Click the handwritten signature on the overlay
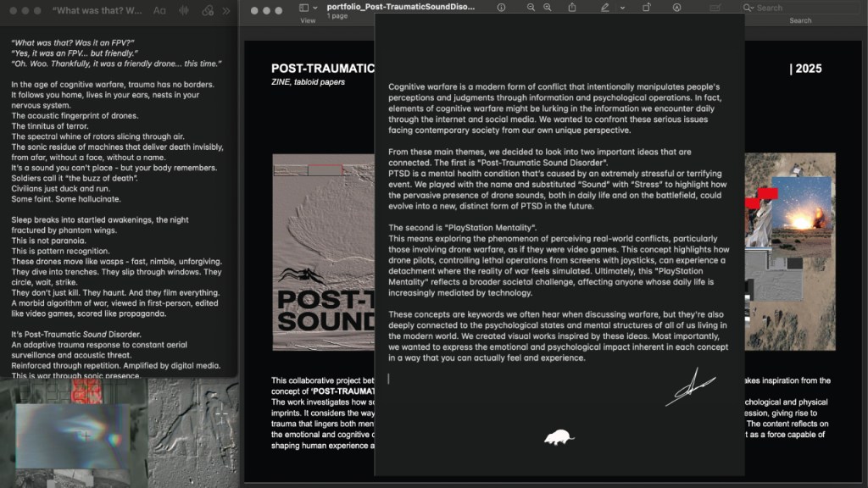Screen dimensions: 868x488 click(x=695, y=387)
